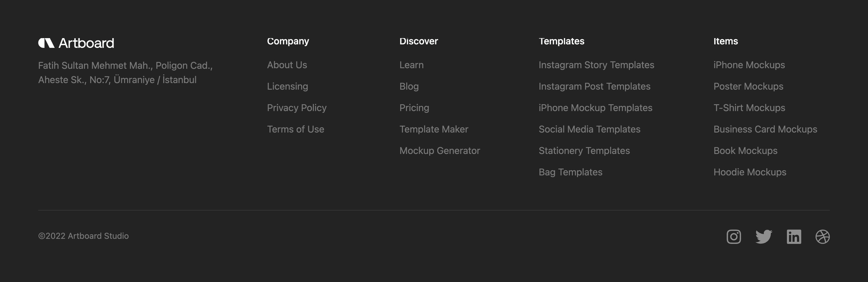Browse Hoodie Mockups
The image size is (868, 282).
coord(750,172)
